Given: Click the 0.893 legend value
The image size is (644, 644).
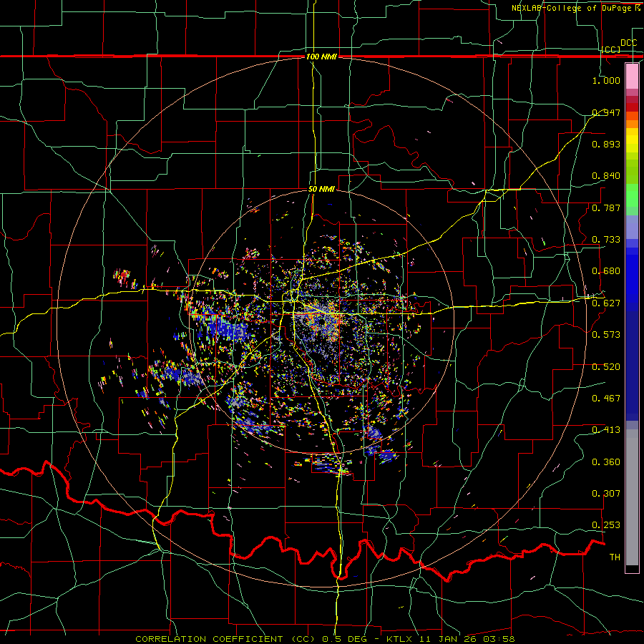Looking at the screenshot, I should click(606, 144).
